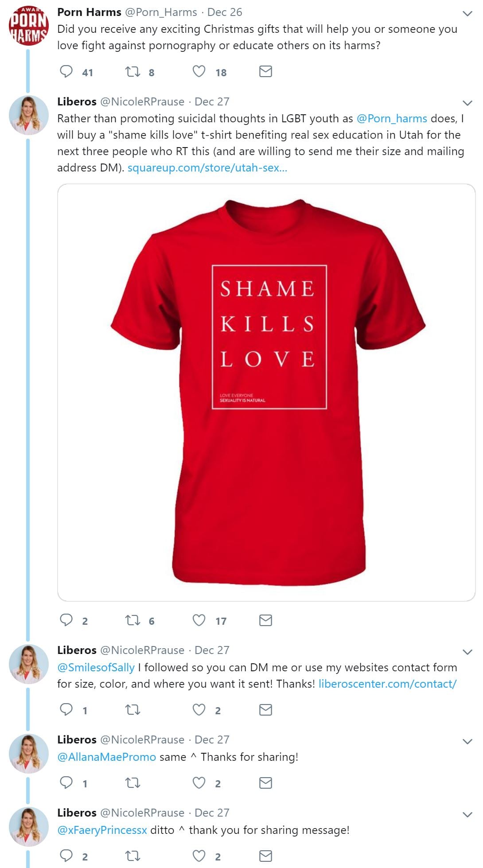
Task: Follow the liberoscenter.com/contact link
Action: tap(387, 684)
